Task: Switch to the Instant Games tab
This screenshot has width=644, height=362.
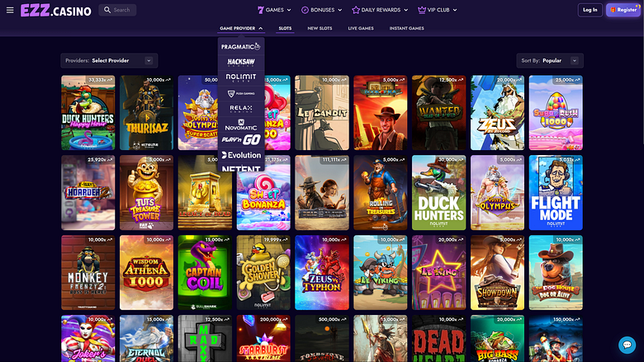Action: 406,28
